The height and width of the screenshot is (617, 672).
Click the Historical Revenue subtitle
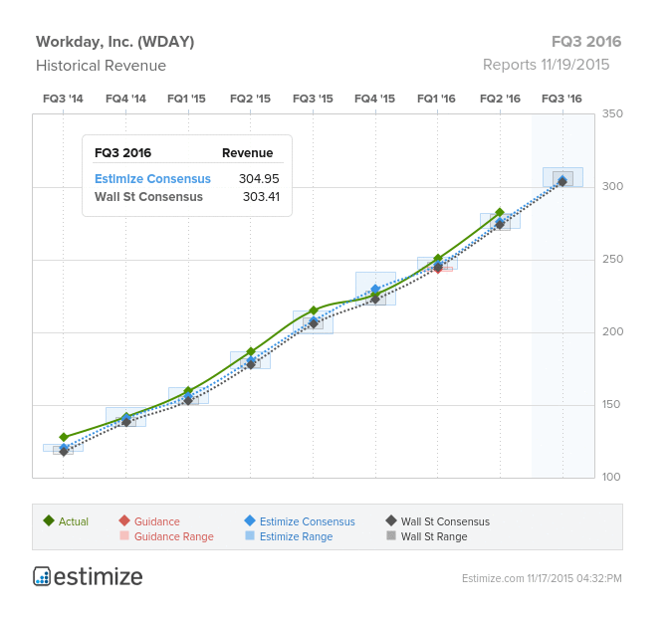pyautogui.click(x=101, y=66)
